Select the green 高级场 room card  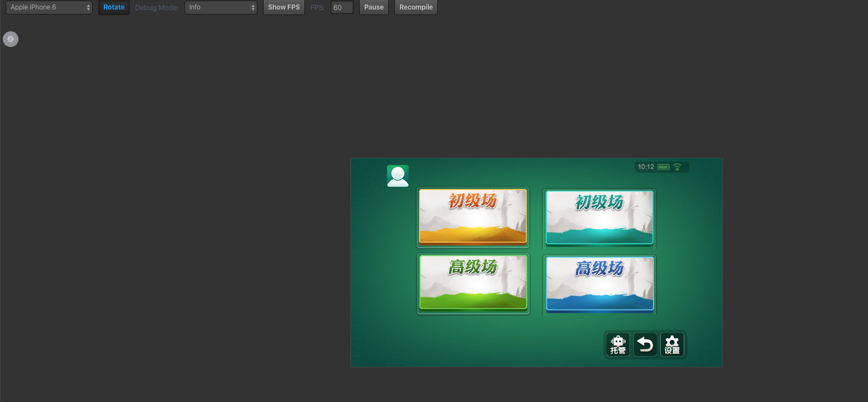(x=473, y=283)
